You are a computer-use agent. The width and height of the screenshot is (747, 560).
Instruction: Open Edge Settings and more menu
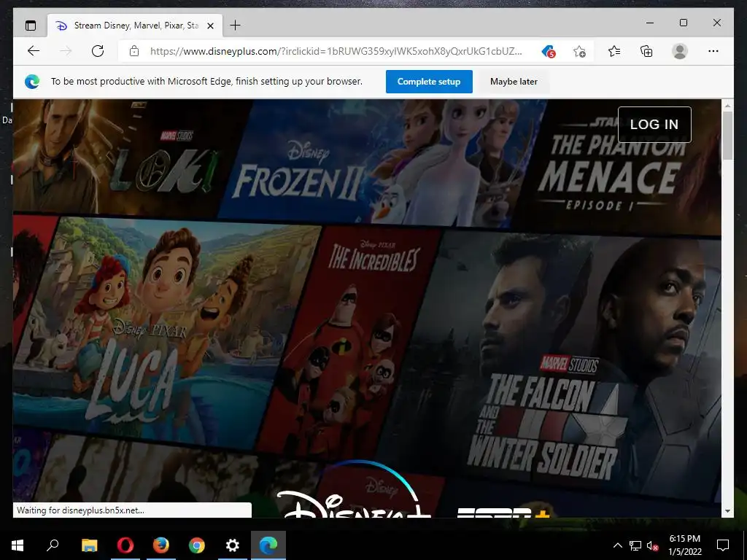click(x=713, y=51)
